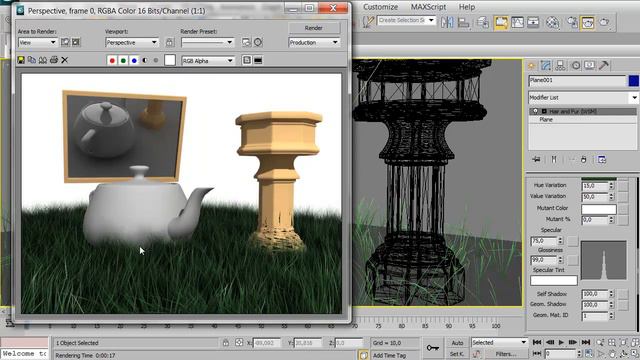The height and width of the screenshot is (360, 640).
Task: Open the Selected key filter dropdown
Action: tap(499, 342)
